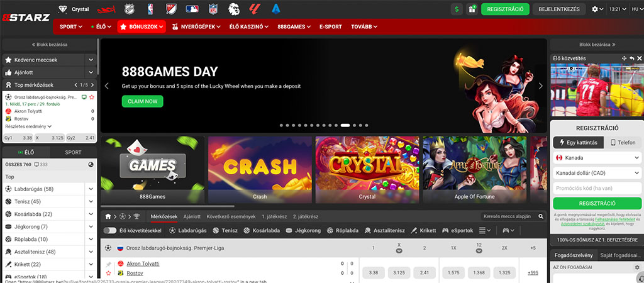Filter matches by Tenisz in toolbar

click(x=225, y=230)
